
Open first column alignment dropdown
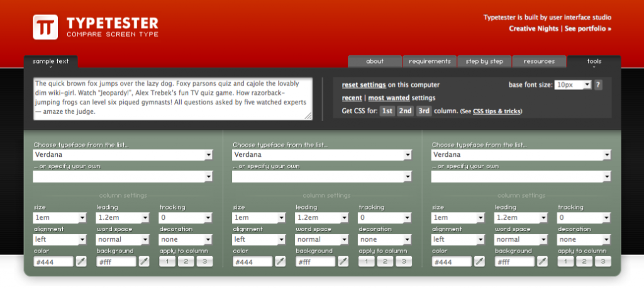pos(60,240)
